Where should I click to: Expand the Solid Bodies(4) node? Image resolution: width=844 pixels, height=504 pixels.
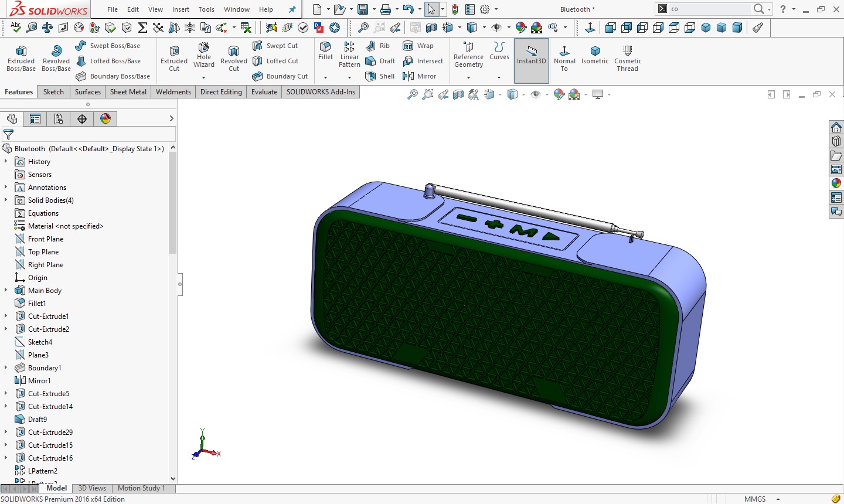pos(6,200)
